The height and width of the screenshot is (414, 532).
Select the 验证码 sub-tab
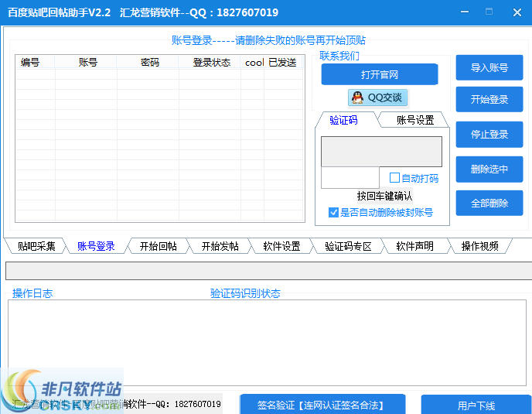(x=343, y=120)
